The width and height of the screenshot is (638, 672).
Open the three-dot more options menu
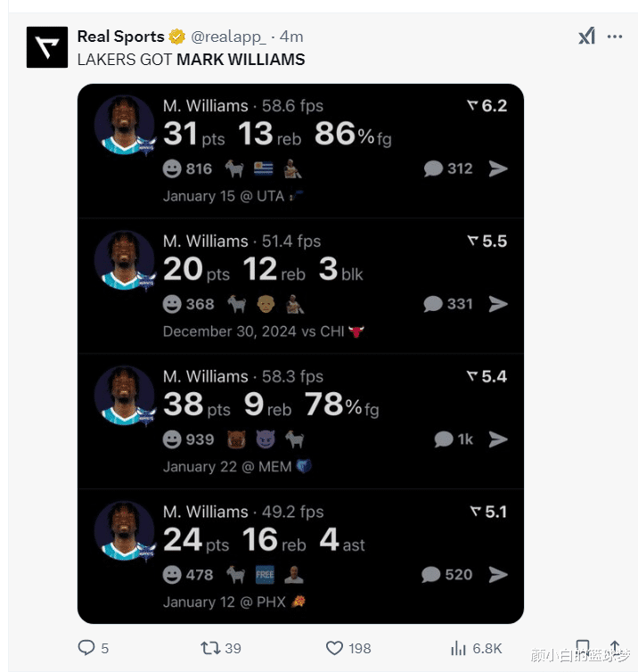pos(615,37)
